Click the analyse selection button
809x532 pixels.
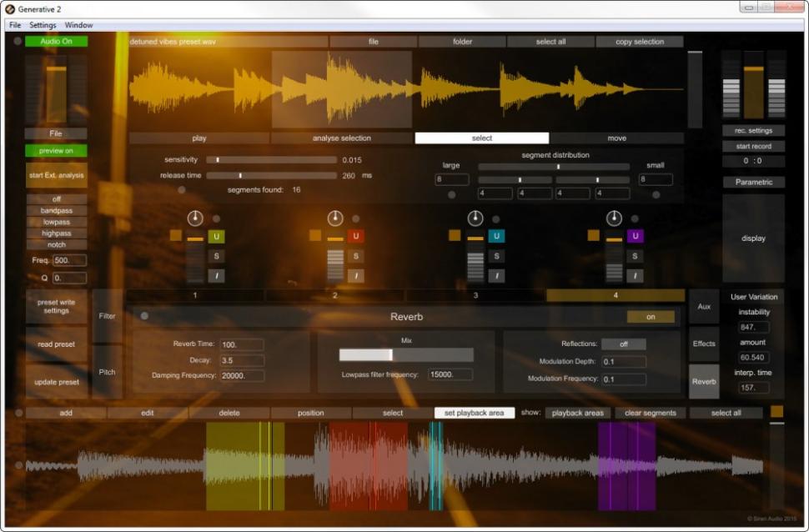(x=341, y=138)
